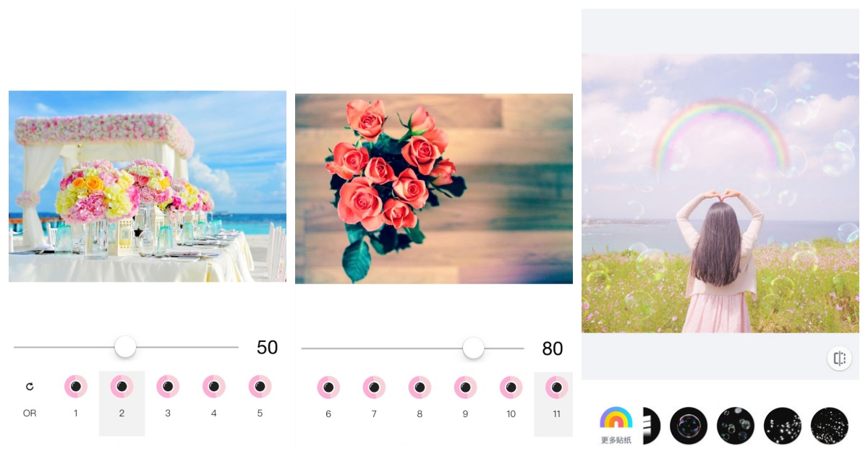
Task: Apply filter preset 7
Action: (x=374, y=396)
